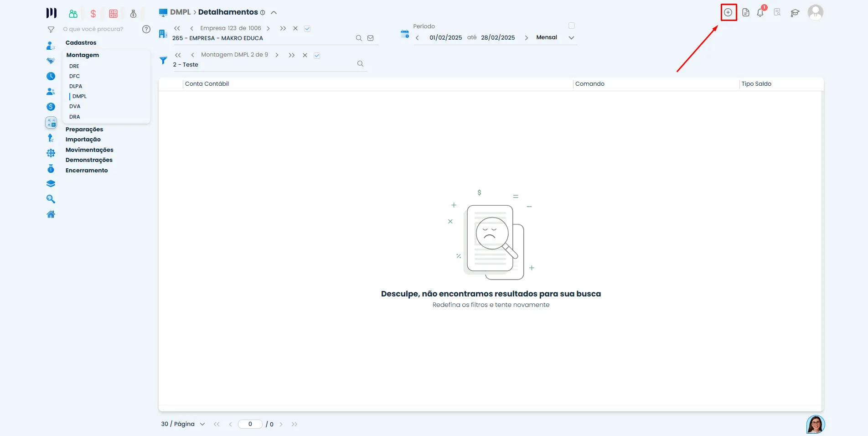Search Montagem DMPL with magnifier icon
The height and width of the screenshot is (436, 868).
pos(360,64)
